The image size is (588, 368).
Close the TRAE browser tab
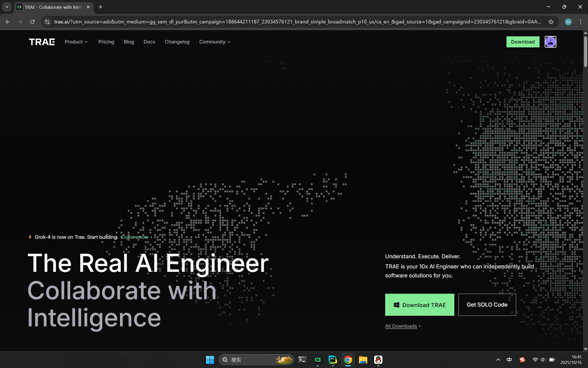(88, 7)
